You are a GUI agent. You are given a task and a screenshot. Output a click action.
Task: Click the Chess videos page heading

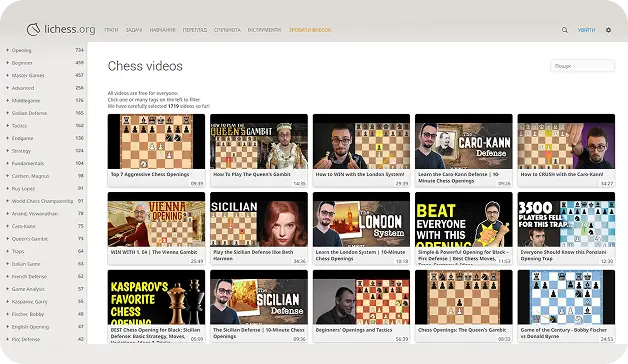coord(145,66)
